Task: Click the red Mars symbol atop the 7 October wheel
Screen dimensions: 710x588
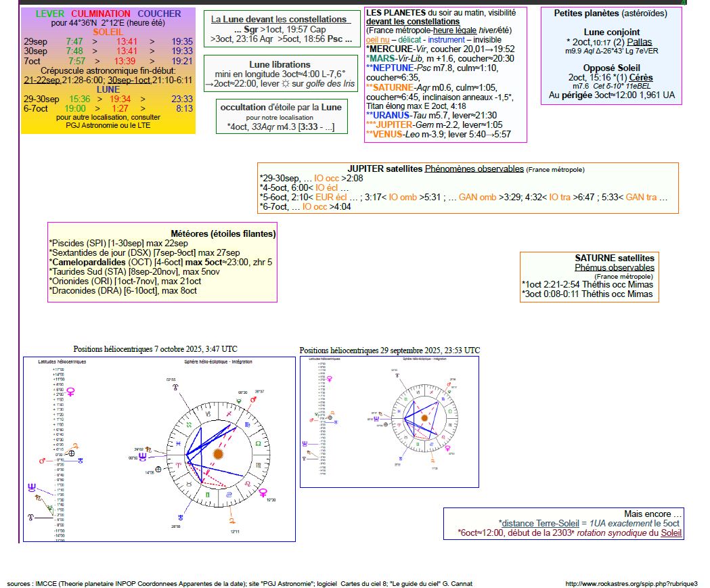Action: pyautogui.click(x=254, y=400)
